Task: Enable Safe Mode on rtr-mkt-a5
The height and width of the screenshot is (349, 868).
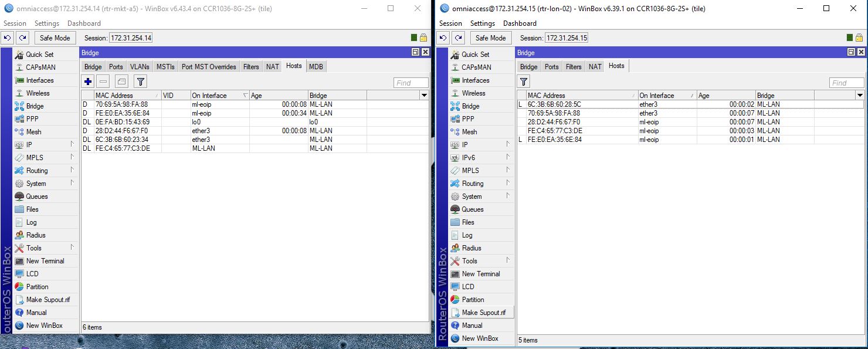Action: point(55,38)
